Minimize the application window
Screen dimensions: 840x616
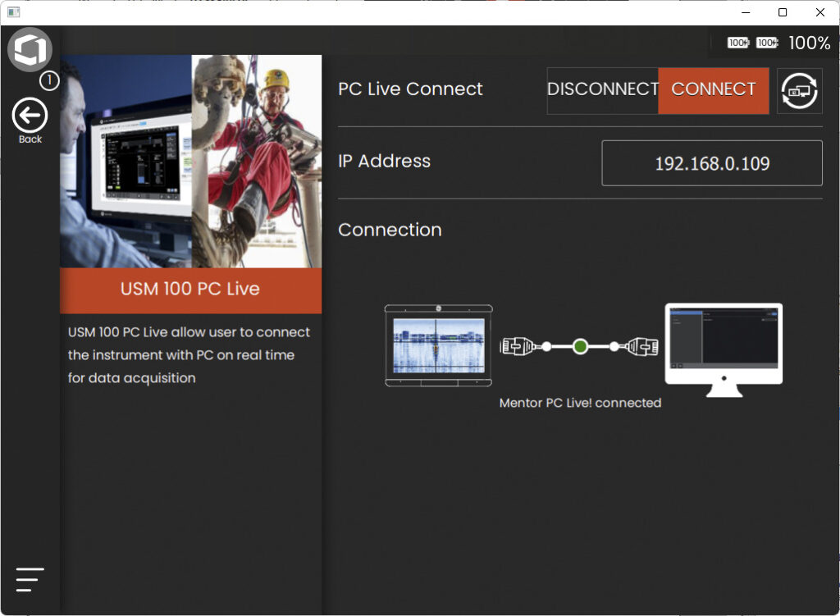(x=746, y=12)
